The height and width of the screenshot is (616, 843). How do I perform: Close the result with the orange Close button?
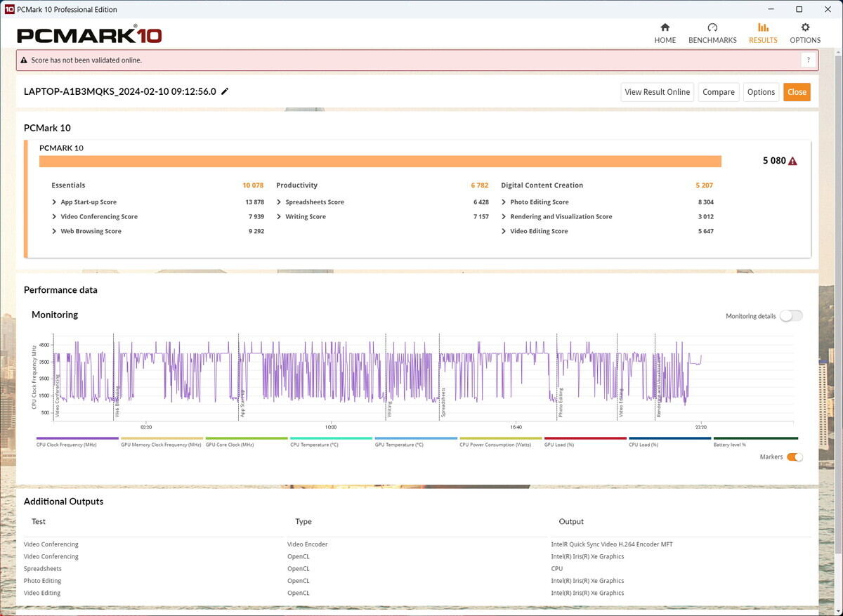(x=797, y=92)
